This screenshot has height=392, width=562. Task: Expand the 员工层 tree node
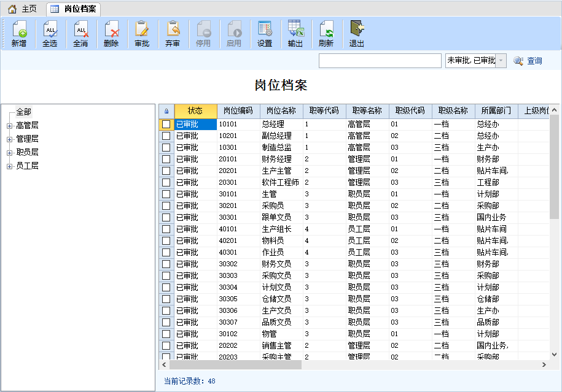pyautogui.click(x=10, y=166)
